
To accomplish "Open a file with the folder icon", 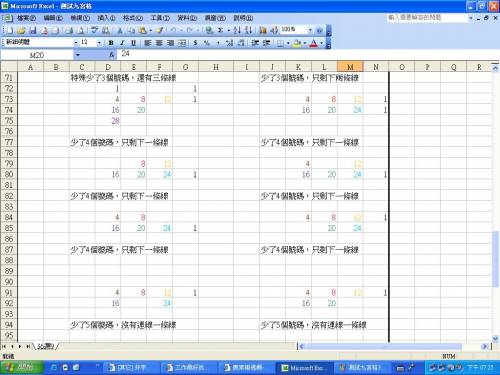I will coord(21,31).
